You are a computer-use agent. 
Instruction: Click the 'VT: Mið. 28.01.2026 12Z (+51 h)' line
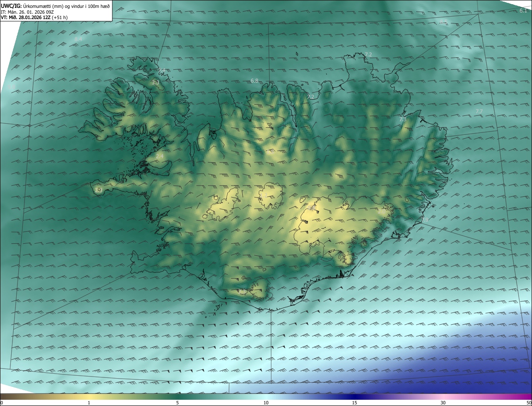click(x=34, y=17)
